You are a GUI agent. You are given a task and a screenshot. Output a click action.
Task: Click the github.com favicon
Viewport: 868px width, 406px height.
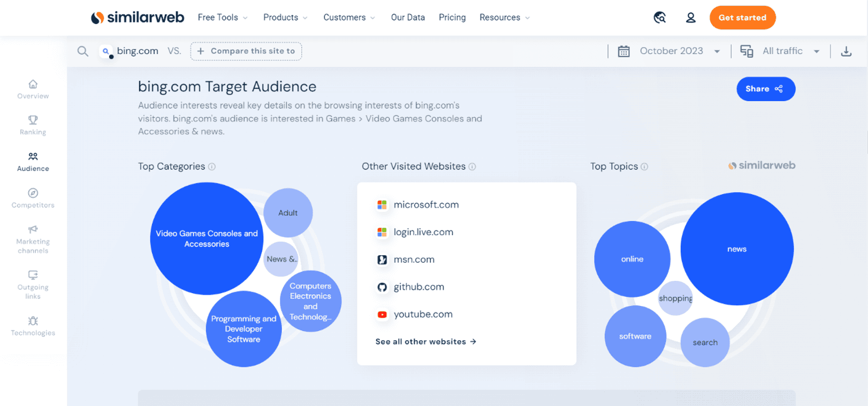[x=382, y=287]
